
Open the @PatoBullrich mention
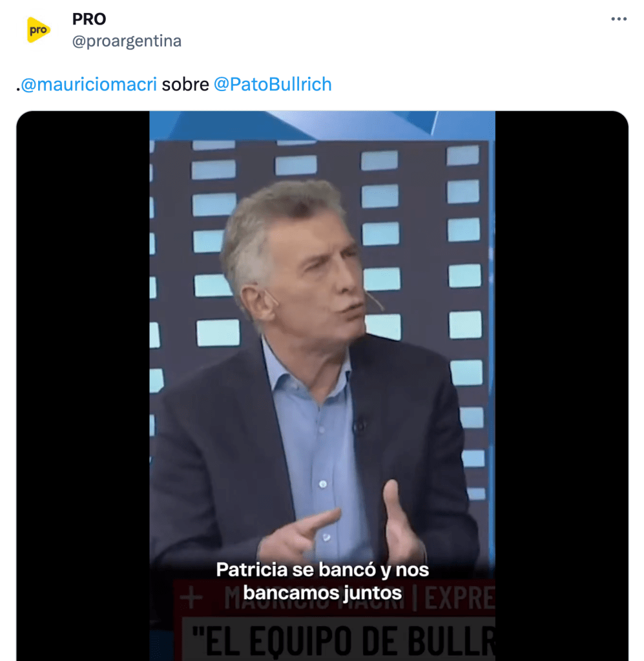[273, 84]
